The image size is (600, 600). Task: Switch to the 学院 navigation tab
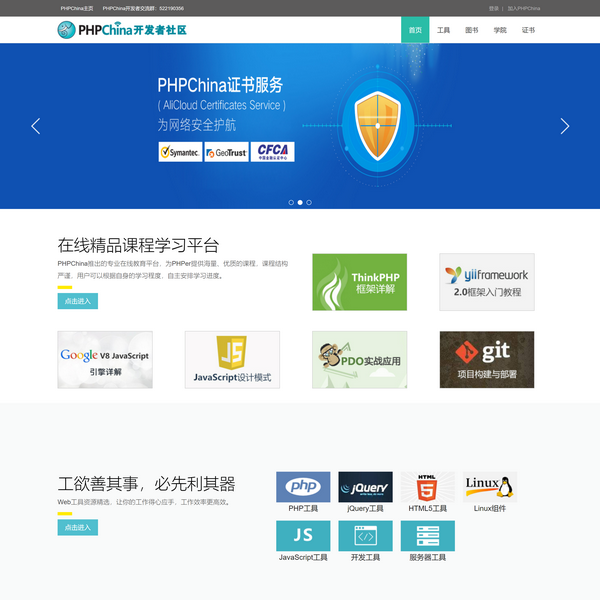click(500, 30)
